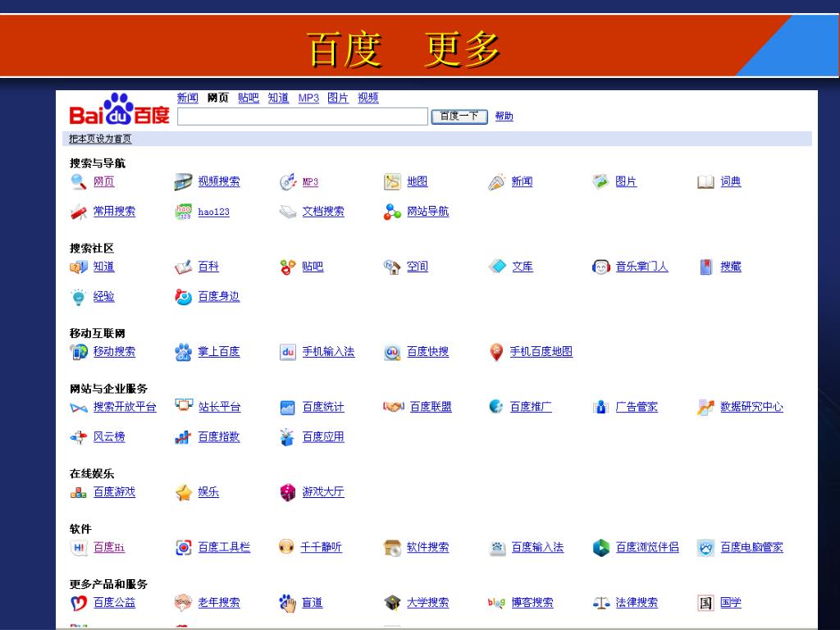Open the 搜索开放平台 link

[x=125, y=407]
